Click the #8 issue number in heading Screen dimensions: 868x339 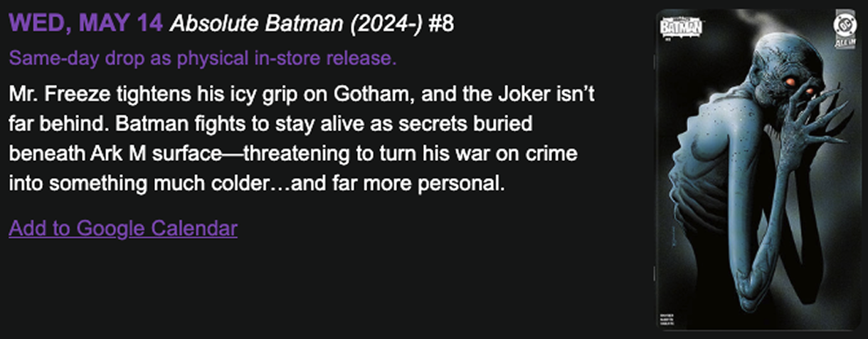(442, 24)
